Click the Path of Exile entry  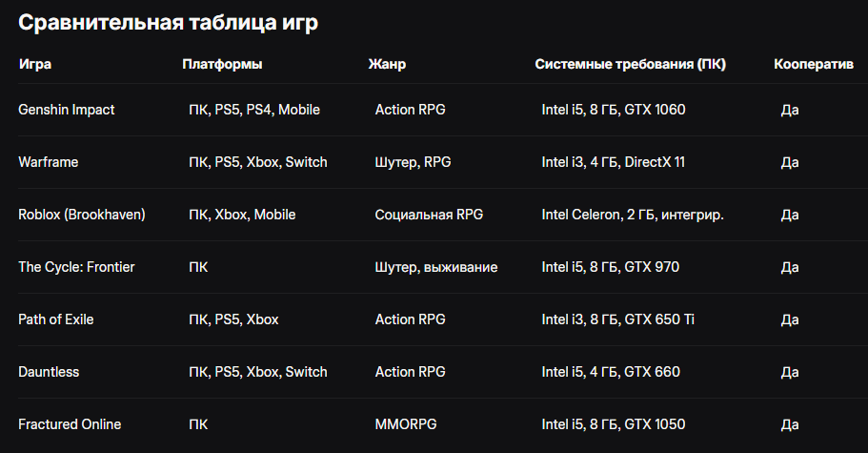tap(56, 319)
